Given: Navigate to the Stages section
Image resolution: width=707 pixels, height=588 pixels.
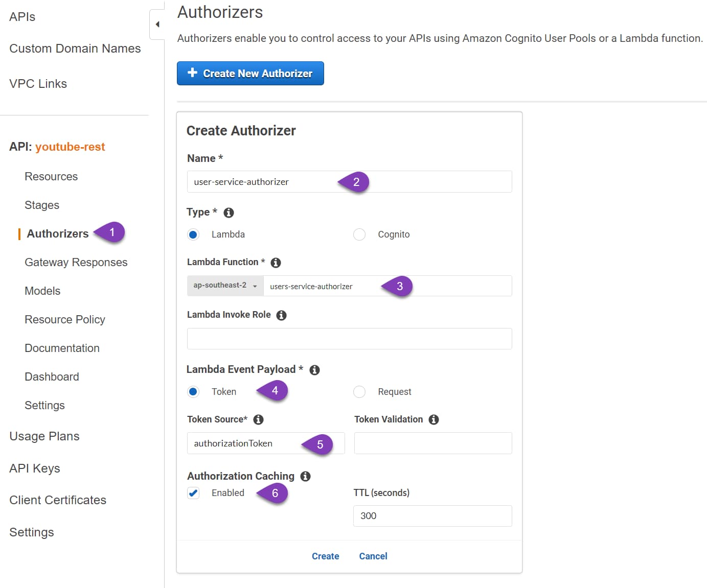Looking at the screenshot, I should pyautogui.click(x=41, y=205).
